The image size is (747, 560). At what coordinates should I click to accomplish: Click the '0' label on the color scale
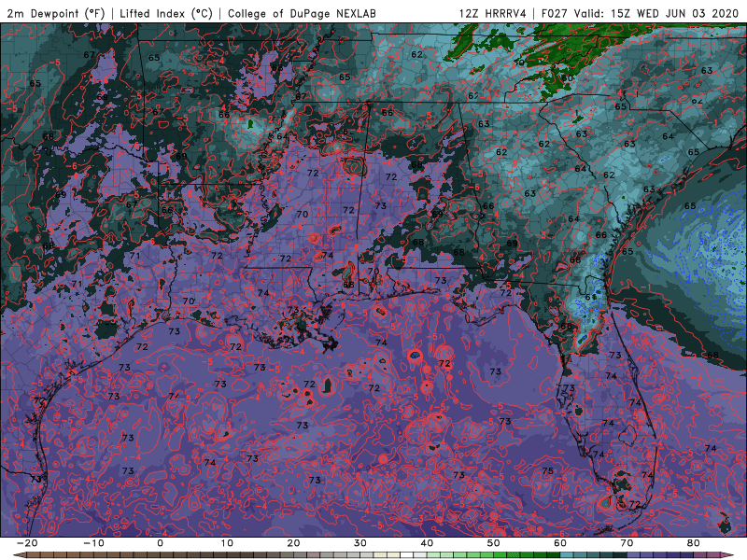pyautogui.click(x=160, y=543)
